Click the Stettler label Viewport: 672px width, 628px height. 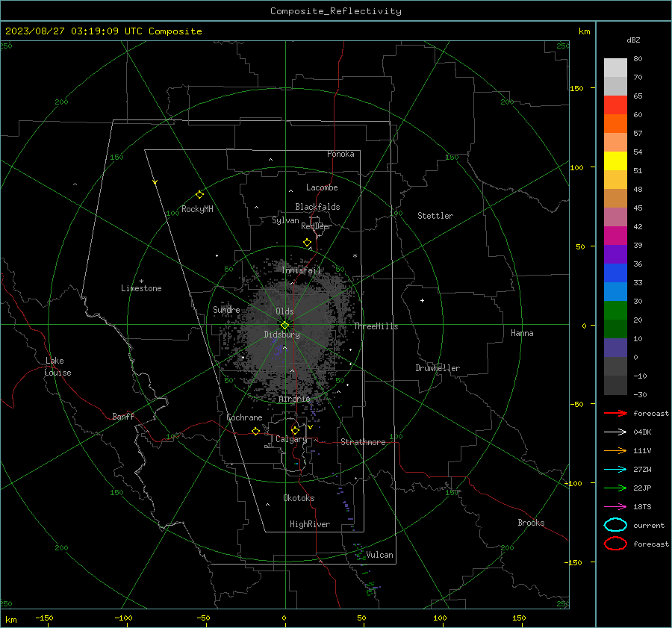[x=435, y=216]
